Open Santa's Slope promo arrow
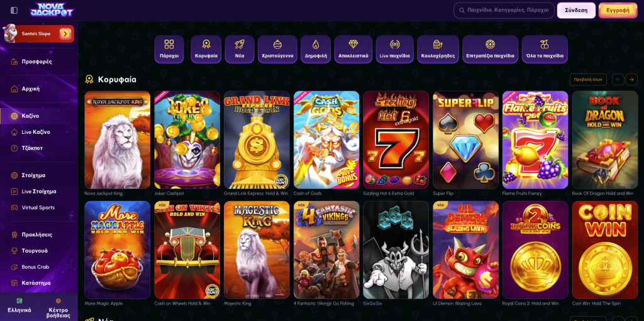The width and height of the screenshot is (644, 321). pyautogui.click(x=65, y=34)
